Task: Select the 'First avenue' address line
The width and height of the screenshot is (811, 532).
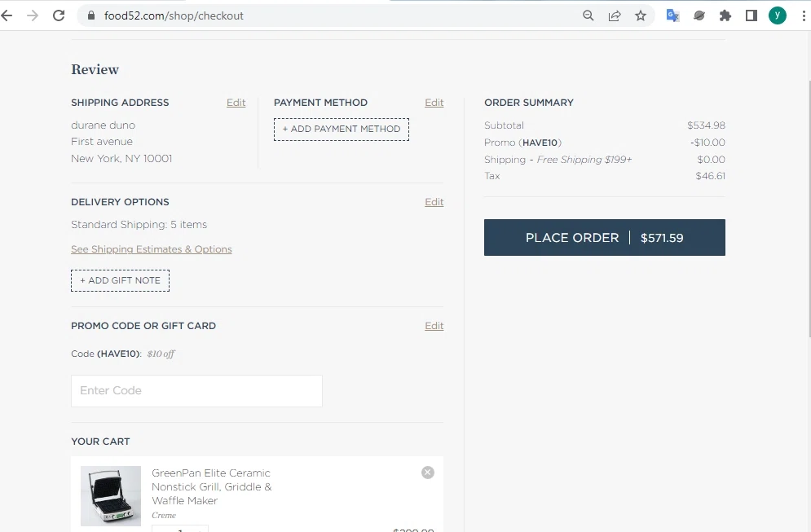Action: coord(101,142)
